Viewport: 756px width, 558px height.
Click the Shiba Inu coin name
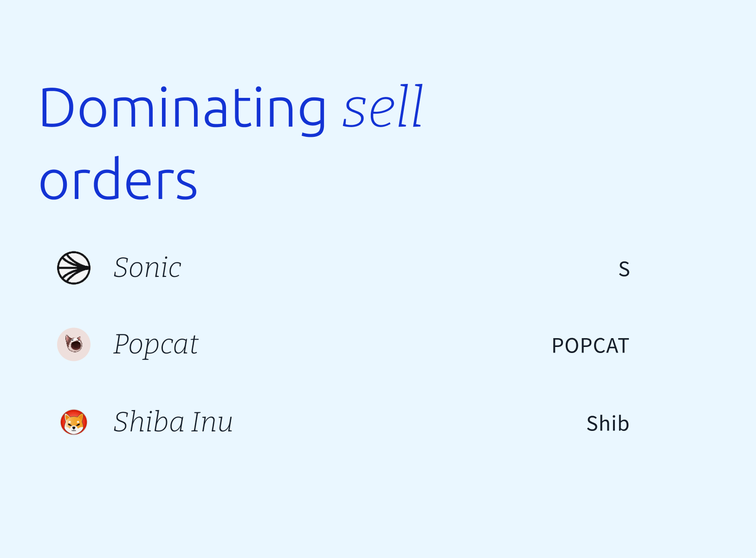tap(173, 422)
